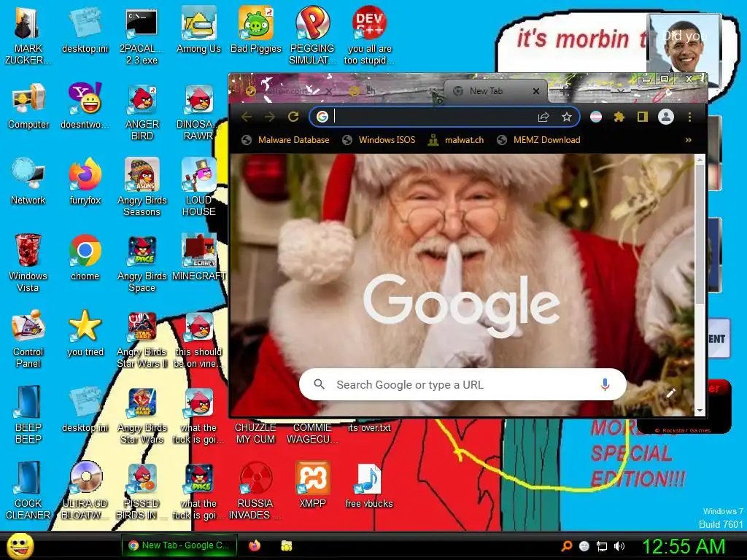This screenshot has height=560, width=747.
Task: Open the Chrome extensions puzzle icon
Action: [x=619, y=117]
